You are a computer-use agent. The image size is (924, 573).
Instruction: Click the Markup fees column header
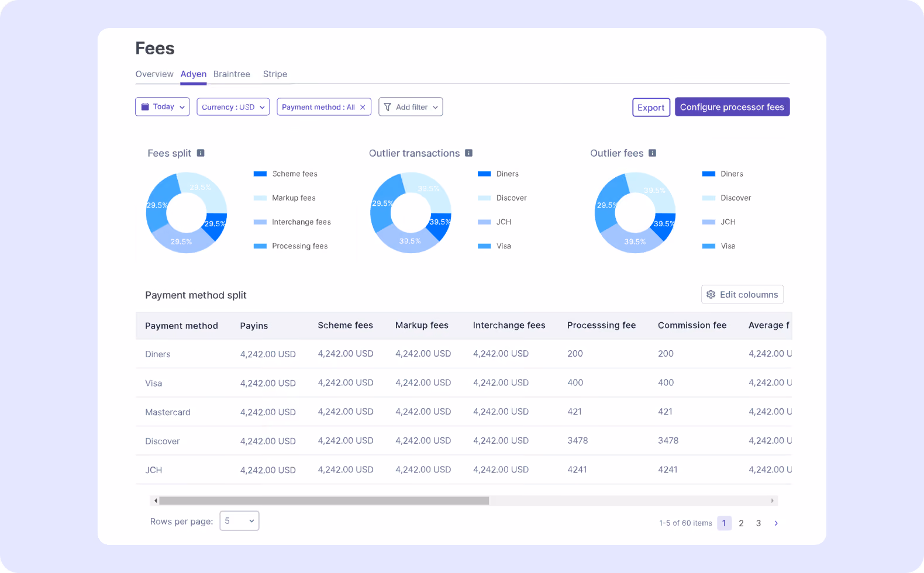coord(422,325)
